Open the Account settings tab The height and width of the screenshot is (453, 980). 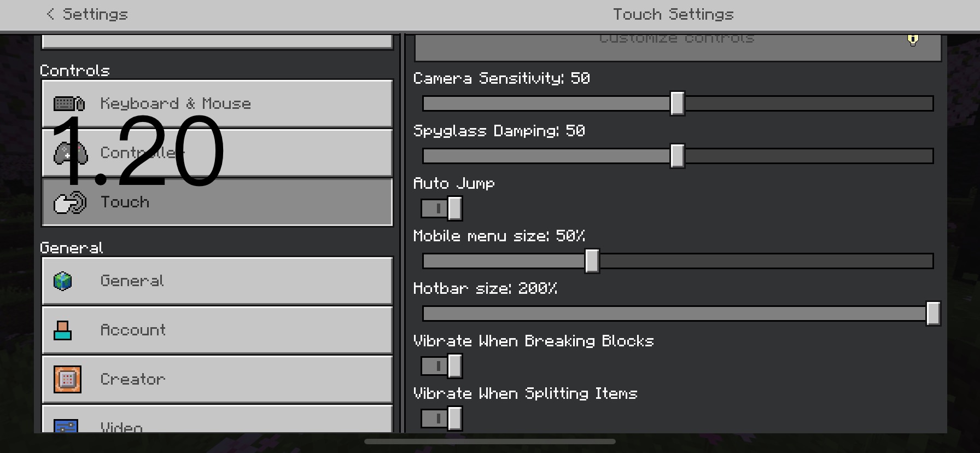(x=217, y=330)
